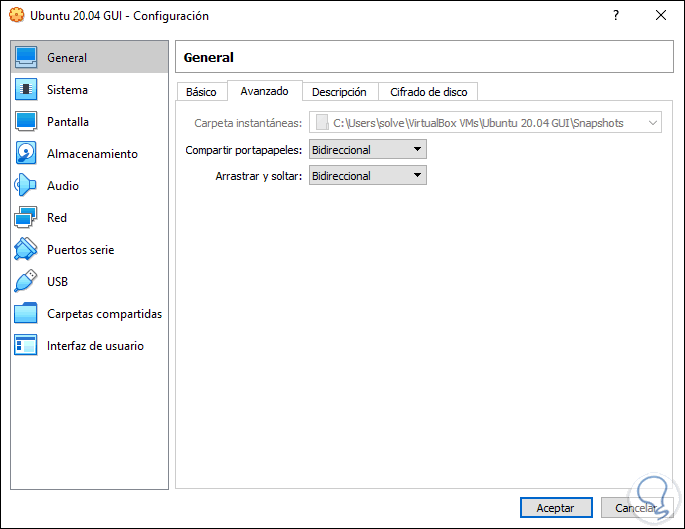Click the VirtualBox icon in title bar
The width and height of the screenshot is (685, 529).
14,16
